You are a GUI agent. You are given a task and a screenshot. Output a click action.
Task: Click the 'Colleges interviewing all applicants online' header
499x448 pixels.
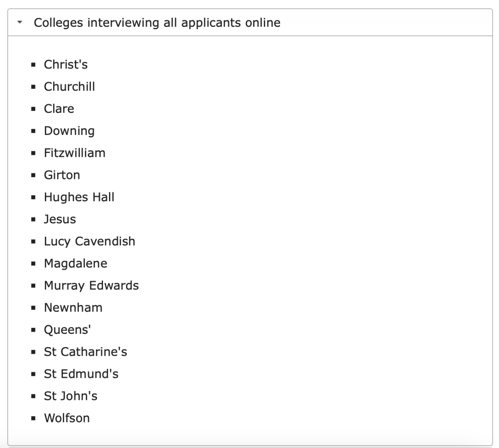pyautogui.click(x=157, y=23)
